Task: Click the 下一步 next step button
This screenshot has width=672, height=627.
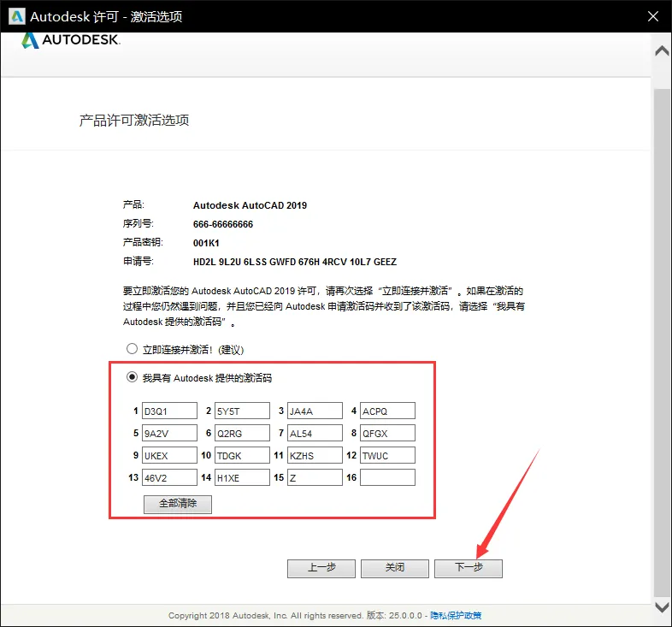Action: (x=469, y=569)
